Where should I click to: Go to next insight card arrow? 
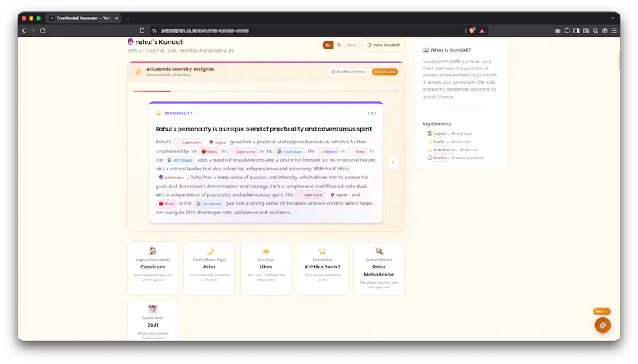392,162
